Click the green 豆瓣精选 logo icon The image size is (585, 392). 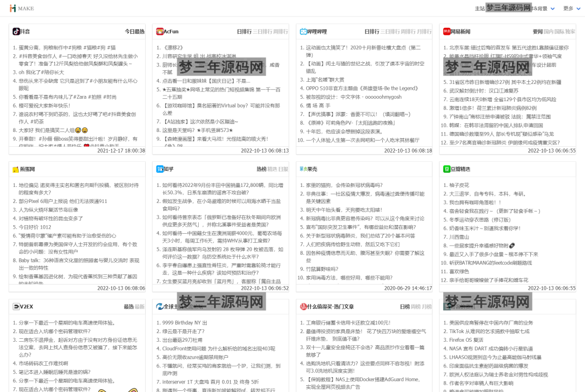447,169
